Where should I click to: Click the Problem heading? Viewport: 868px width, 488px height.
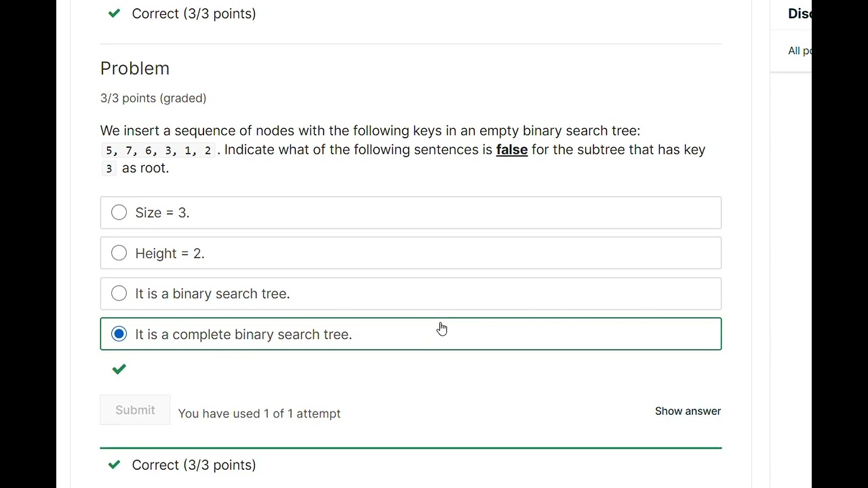click(135, 68)
